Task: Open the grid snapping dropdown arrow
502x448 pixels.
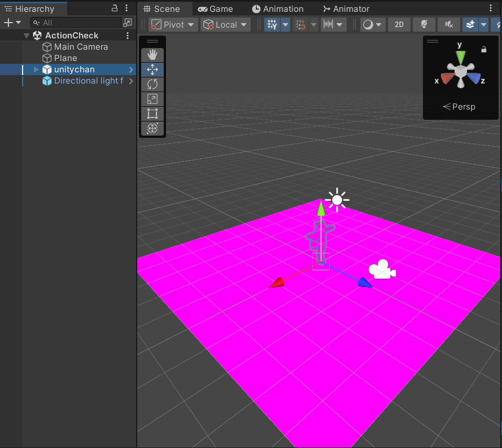Action: [314, 25]
